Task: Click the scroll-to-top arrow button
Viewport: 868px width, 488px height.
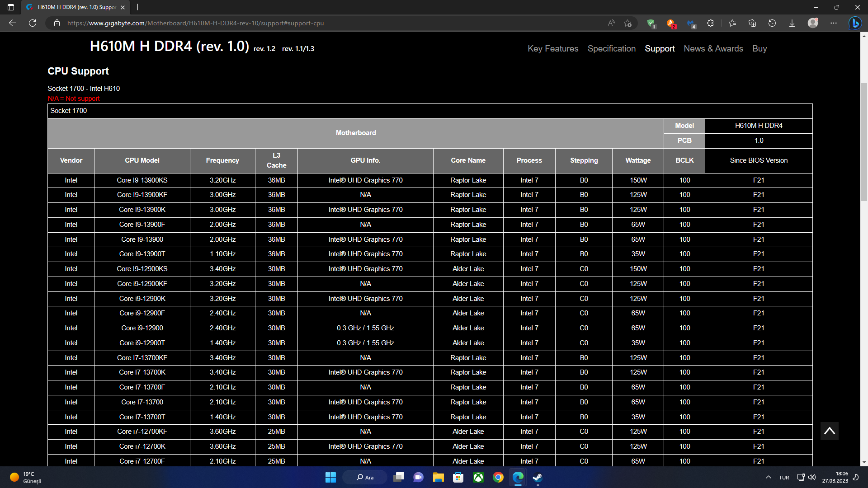Action: tap(829, 431)
